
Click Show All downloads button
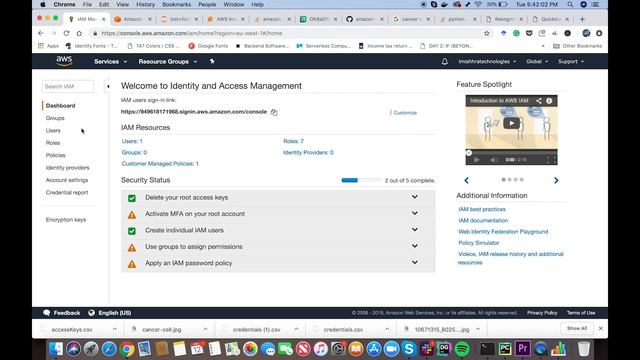point(577,328)
